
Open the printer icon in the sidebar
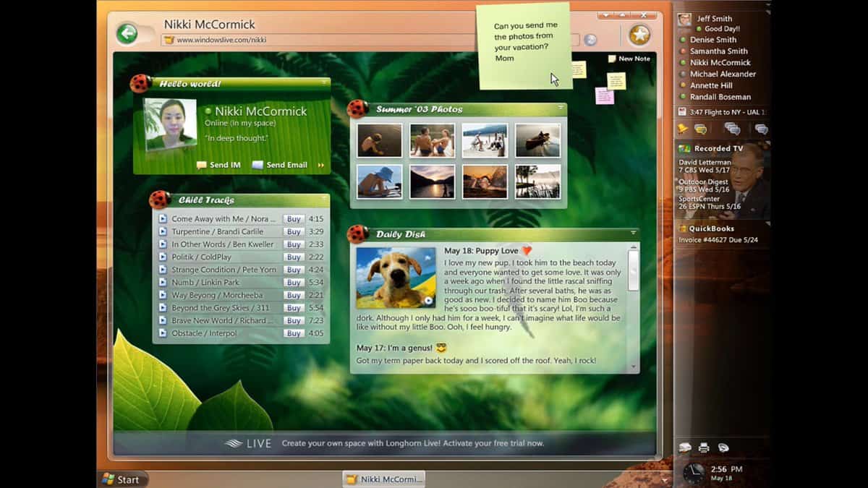(704, 448)
